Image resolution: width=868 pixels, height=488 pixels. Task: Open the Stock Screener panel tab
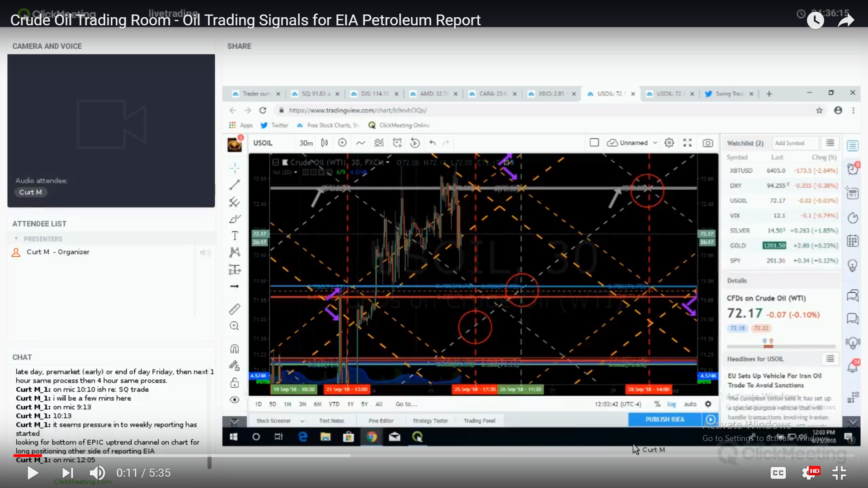click(x=274, y=420)
